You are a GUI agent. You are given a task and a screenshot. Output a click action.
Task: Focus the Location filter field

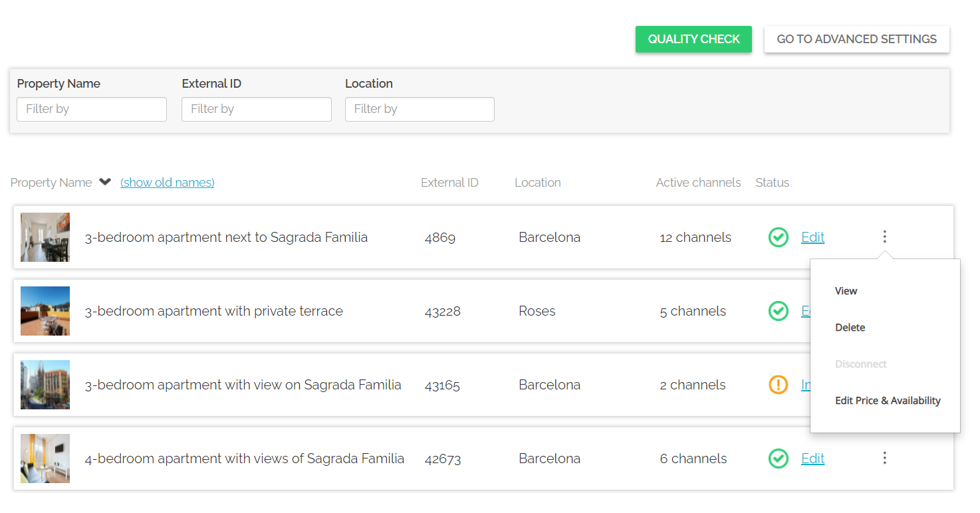pos(420,109)
